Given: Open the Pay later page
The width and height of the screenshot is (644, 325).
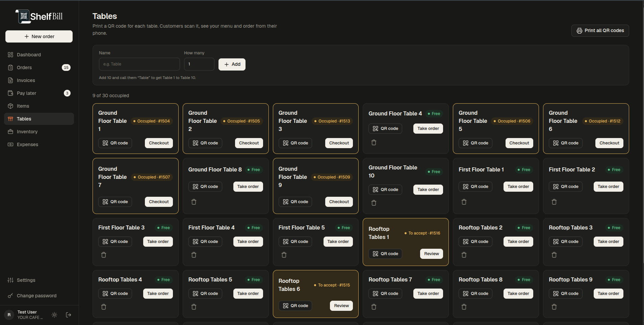Looking at the screenshot, I should point(39,93).
